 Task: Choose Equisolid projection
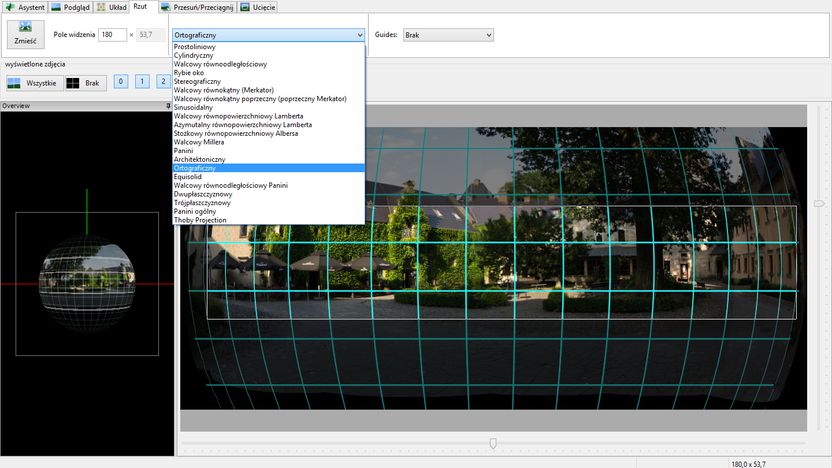tap(268, 177)
